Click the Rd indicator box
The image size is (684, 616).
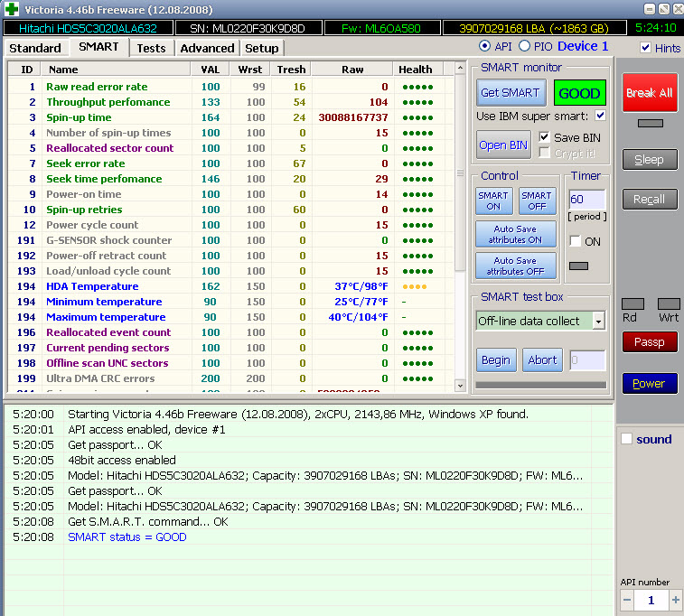pyautogui.click(x=632, y=303)
